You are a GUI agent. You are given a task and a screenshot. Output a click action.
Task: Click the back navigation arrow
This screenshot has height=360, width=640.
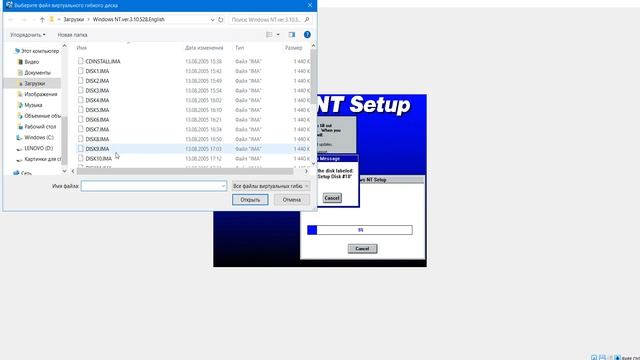(x=11, y=20)
